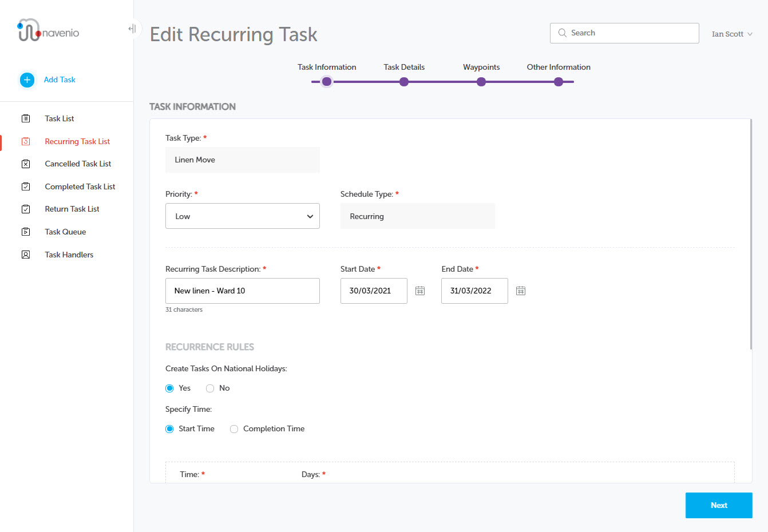Click the Completed Task List icon
The width and height of the screenshot is (768, 532).
[26, 187]
